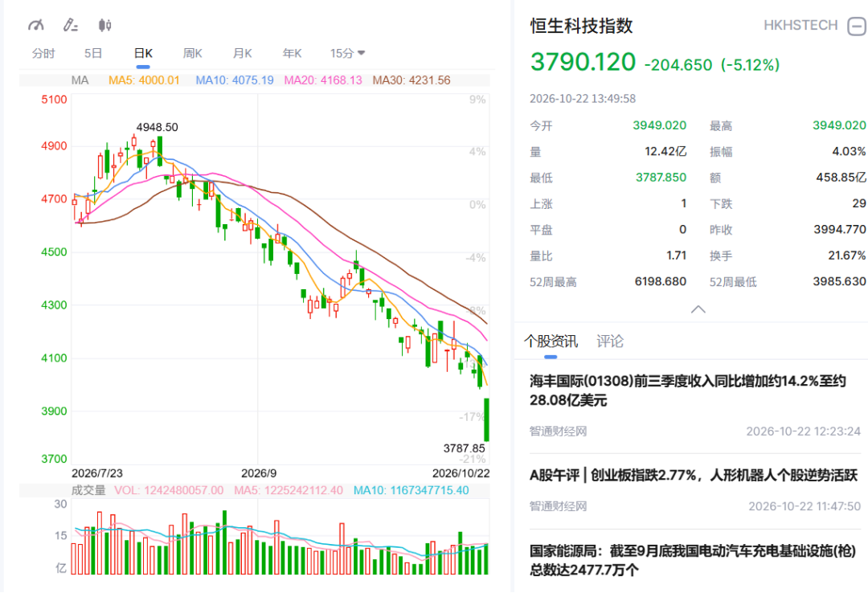Viewport: 868px width, 593px height.
Task: Open the 海丰国际(01308) revenue news article
Action: pyautogui.click(x=687, y=391)
